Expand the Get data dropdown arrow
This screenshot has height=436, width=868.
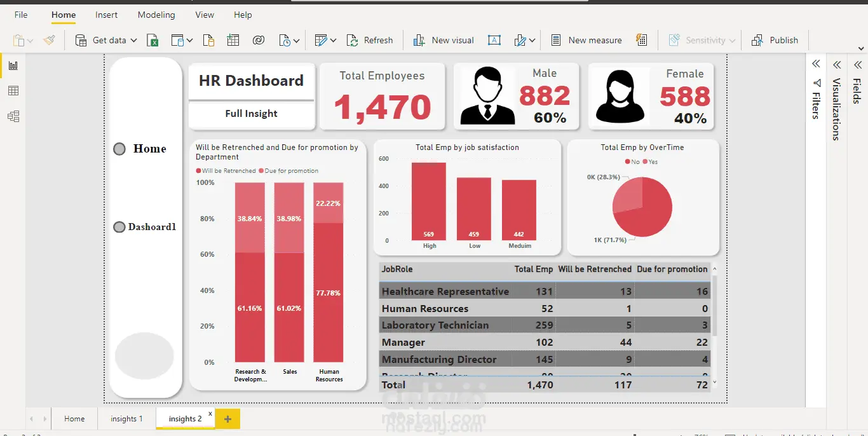(x=133, y=40)
